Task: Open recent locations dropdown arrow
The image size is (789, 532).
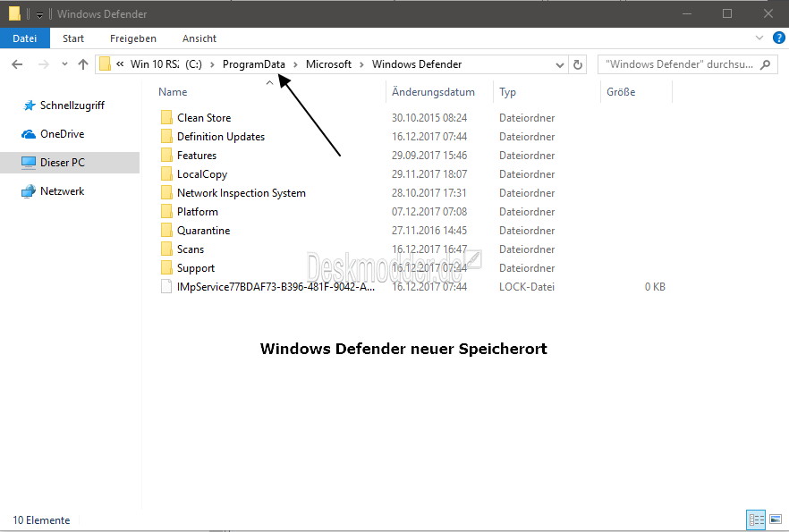Action: (x=64, y=64)
